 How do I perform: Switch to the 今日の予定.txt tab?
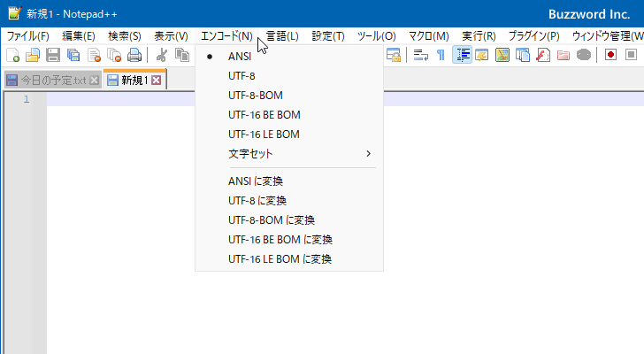tap(53, 80)
